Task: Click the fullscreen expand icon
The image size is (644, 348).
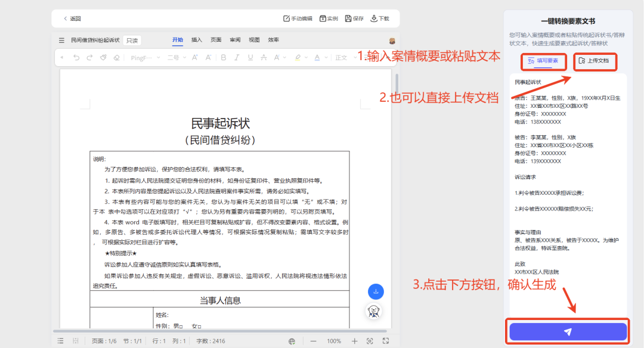Action: tap(386, 341)
